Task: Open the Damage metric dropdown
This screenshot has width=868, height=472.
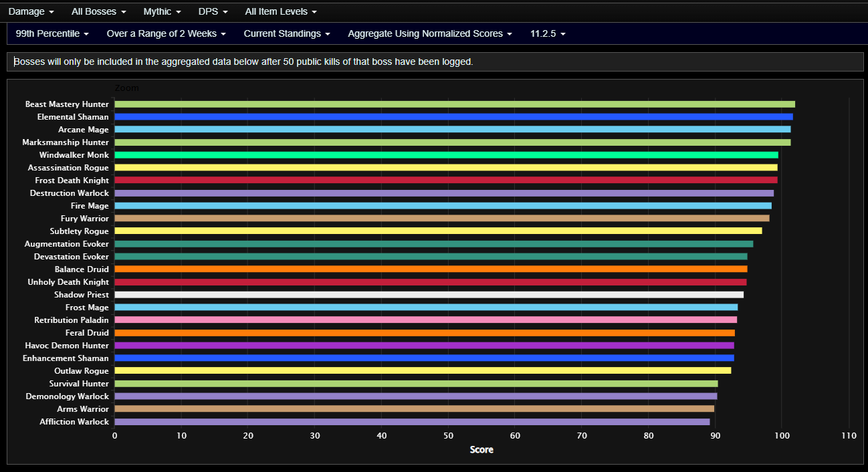Action: [31, 11]
